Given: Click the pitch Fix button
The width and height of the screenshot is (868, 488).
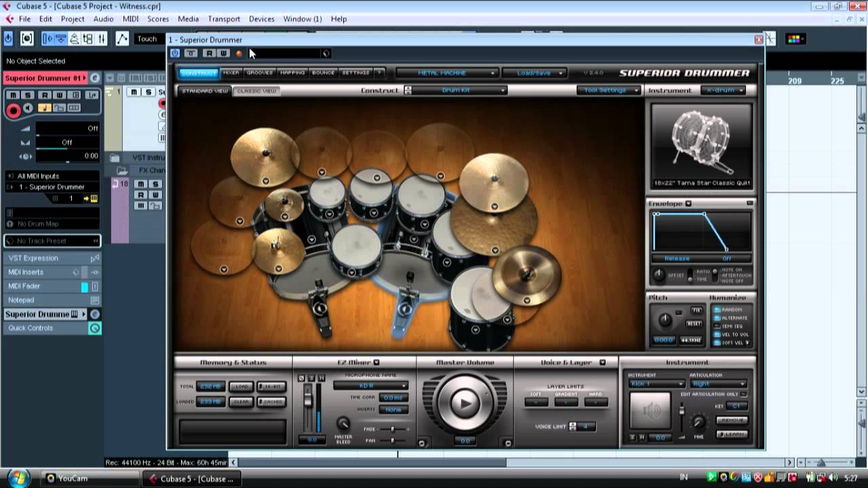Looking at the screenshot, I should tap(696, 310).
